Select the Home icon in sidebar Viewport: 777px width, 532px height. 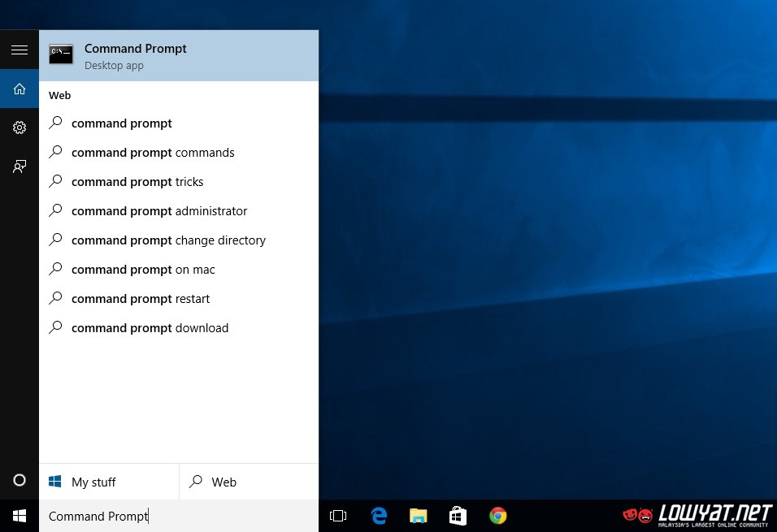20,89
